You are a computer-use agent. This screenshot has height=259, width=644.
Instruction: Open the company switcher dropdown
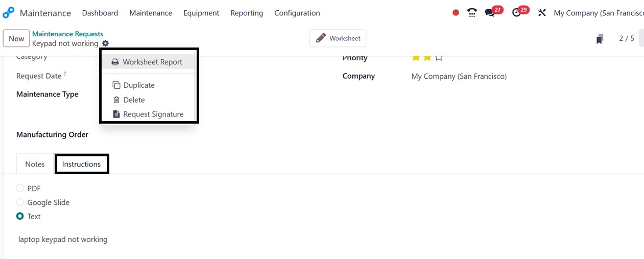pyautogui.click(x=598, y=13)
